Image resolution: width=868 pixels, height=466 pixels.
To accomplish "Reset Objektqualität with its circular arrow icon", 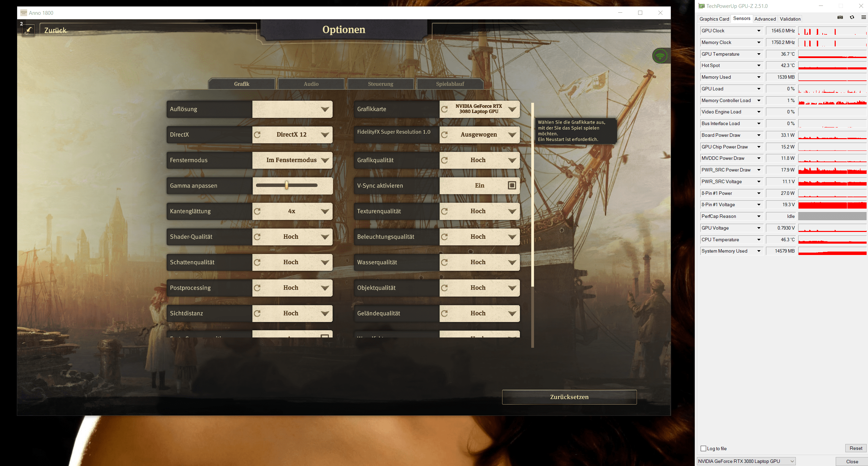I will coord(445,288).
